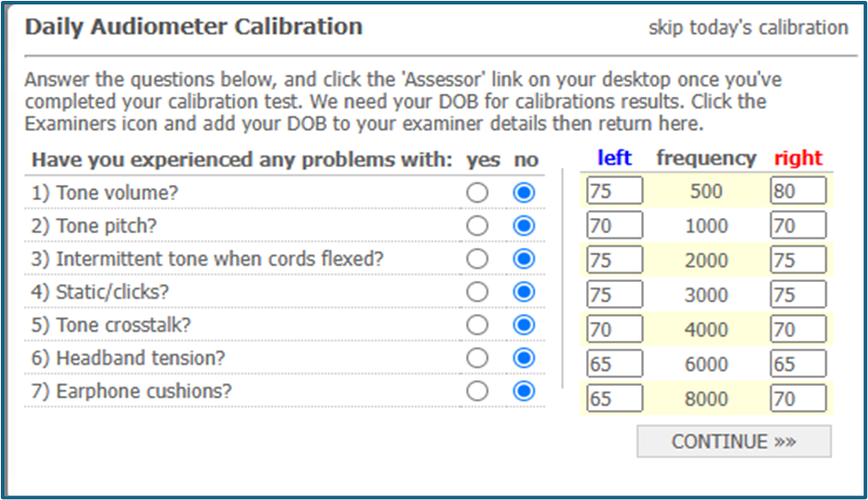Screen dimensions: 868x500
Task: Focus the left 6000 Hz input field
Action: 614,364
